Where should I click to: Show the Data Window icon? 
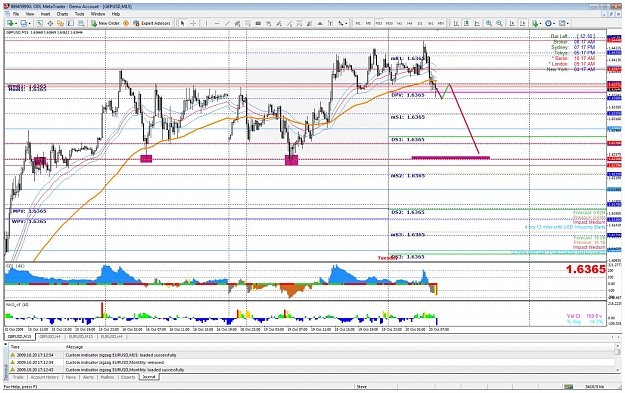pyautogui.click(x=50, y=23)
